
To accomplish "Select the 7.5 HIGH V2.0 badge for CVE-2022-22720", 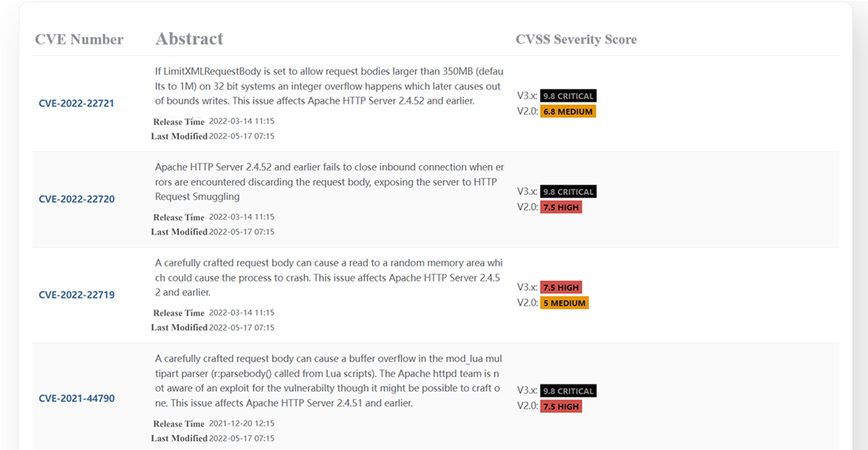I will pos(561,207).
